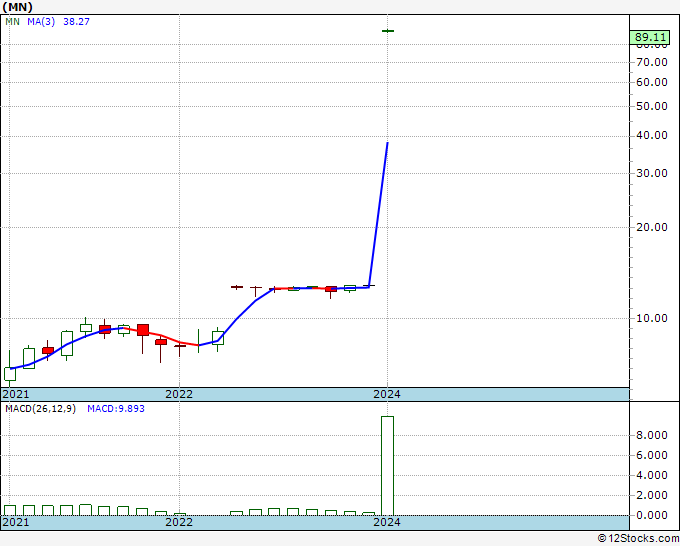Image resolution: width=680 pixels, height=546 pixels.
Task: Click the 2024 label on MACD axis
Action: tap(387, 522)
